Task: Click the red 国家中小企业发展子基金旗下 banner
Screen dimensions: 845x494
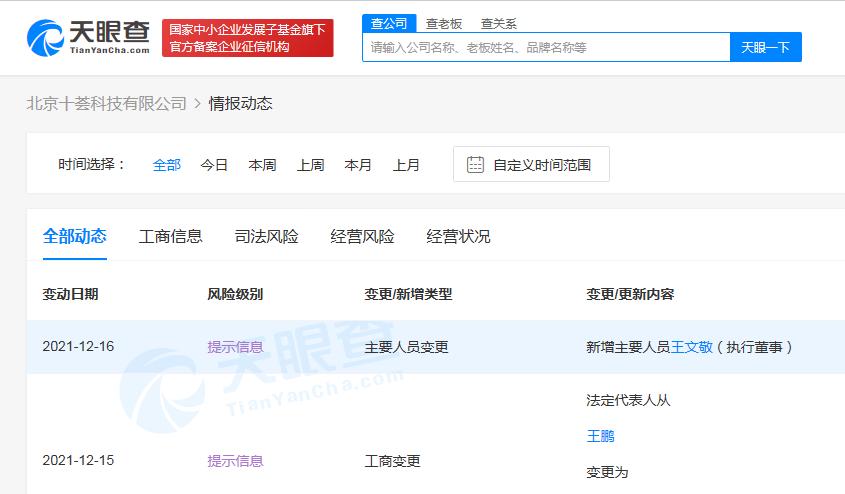Action: coord(247,38)
